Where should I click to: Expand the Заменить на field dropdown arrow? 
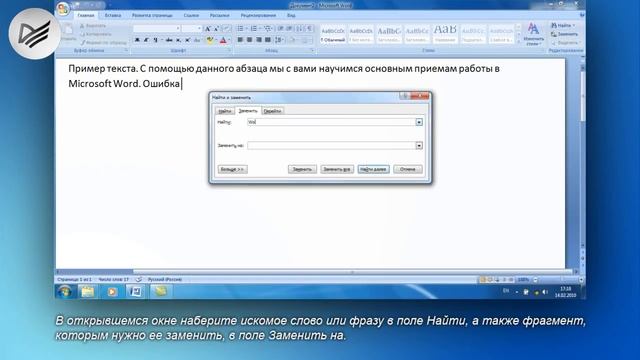[419, 146]
